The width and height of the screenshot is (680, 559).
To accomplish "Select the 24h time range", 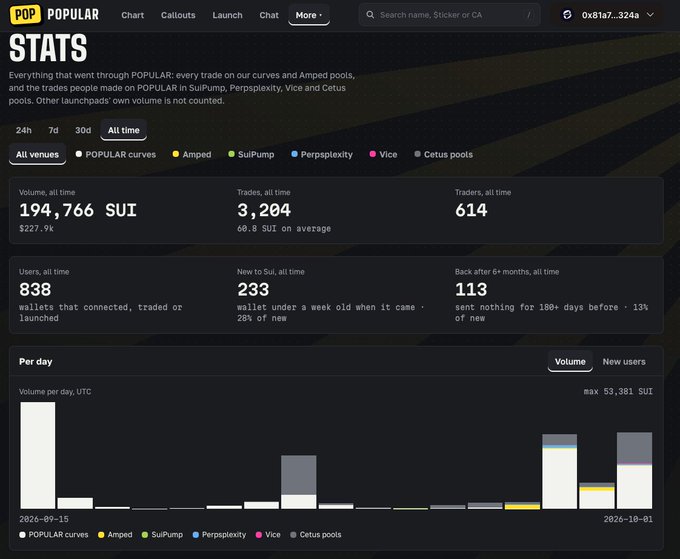I will point(24,130).
